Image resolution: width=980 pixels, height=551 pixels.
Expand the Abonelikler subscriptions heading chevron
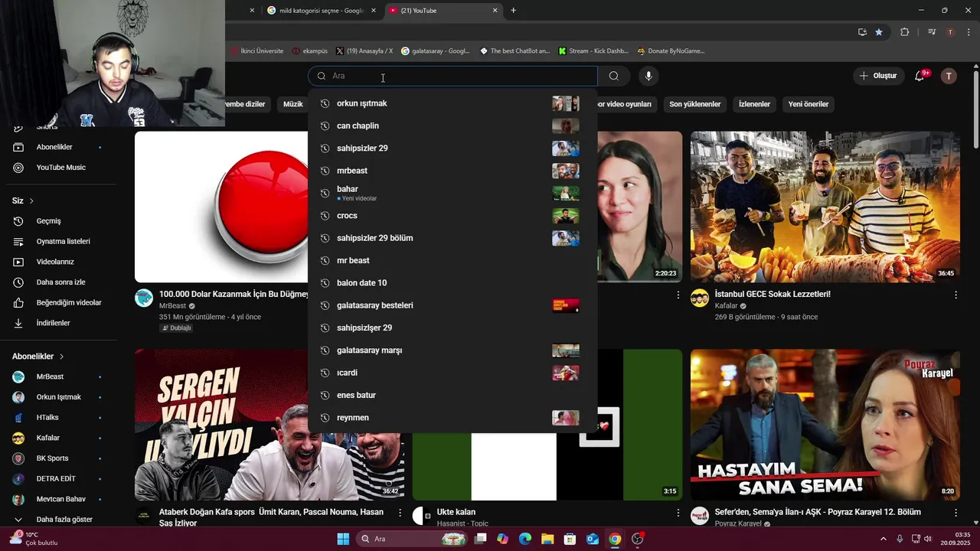click(61, 357)
